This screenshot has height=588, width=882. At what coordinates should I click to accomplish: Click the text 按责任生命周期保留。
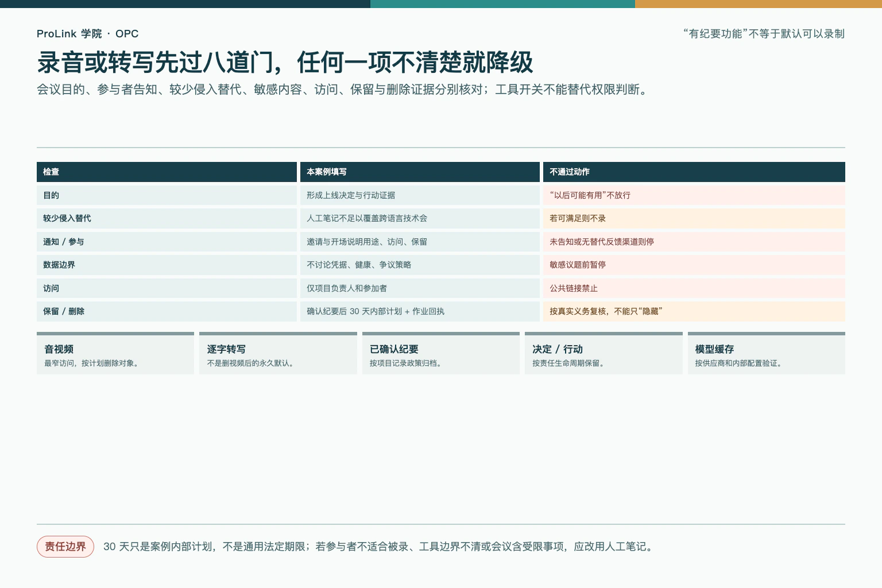tap(569, 363)
